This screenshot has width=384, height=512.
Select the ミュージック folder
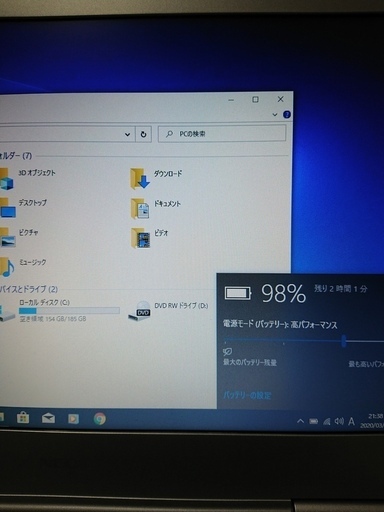pos(23,267)
